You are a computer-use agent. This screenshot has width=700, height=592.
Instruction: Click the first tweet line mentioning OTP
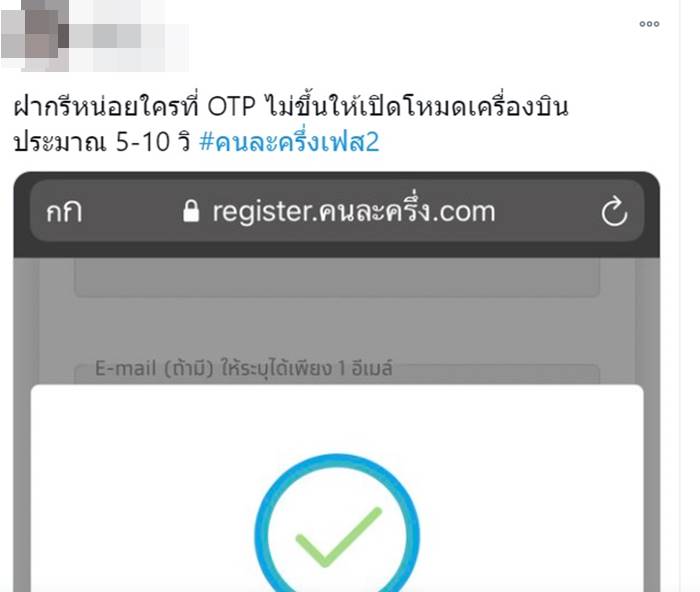291,106
